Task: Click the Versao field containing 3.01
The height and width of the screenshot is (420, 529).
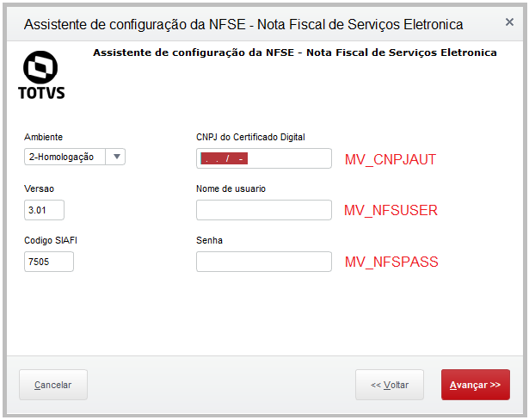Action: 44,210
